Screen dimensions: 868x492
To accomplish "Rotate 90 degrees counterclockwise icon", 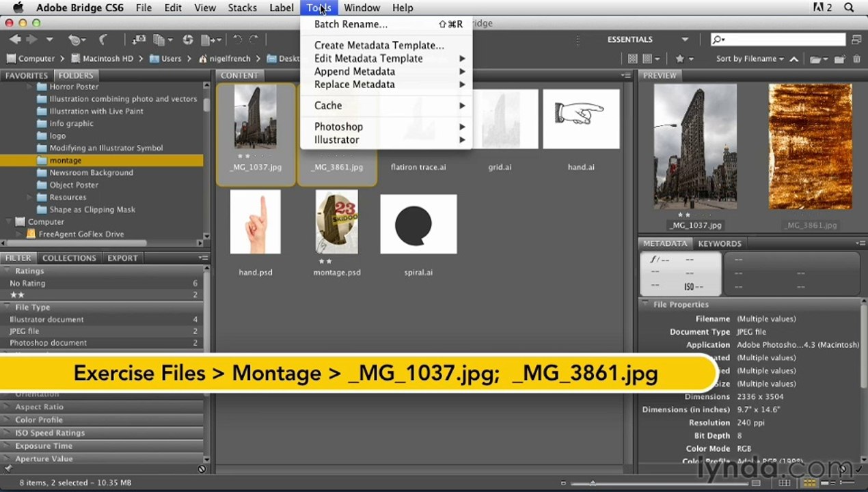I will tap(237, 40).
